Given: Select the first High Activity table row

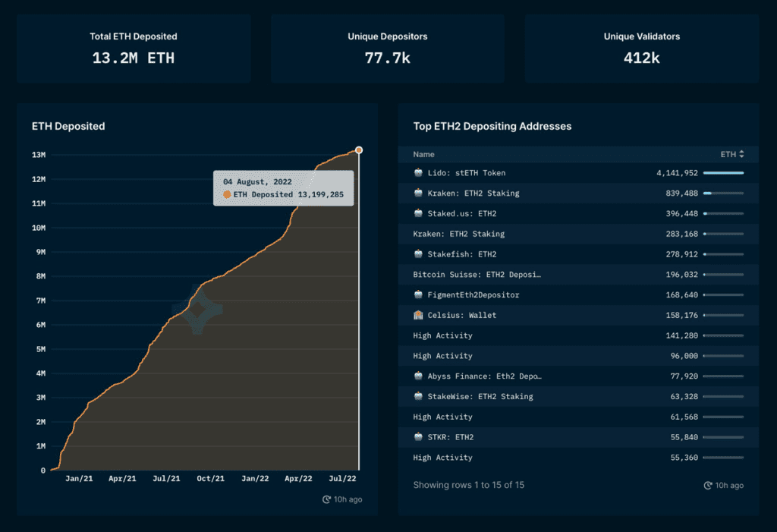Looking at the screenshot, I should coord(531,335).
